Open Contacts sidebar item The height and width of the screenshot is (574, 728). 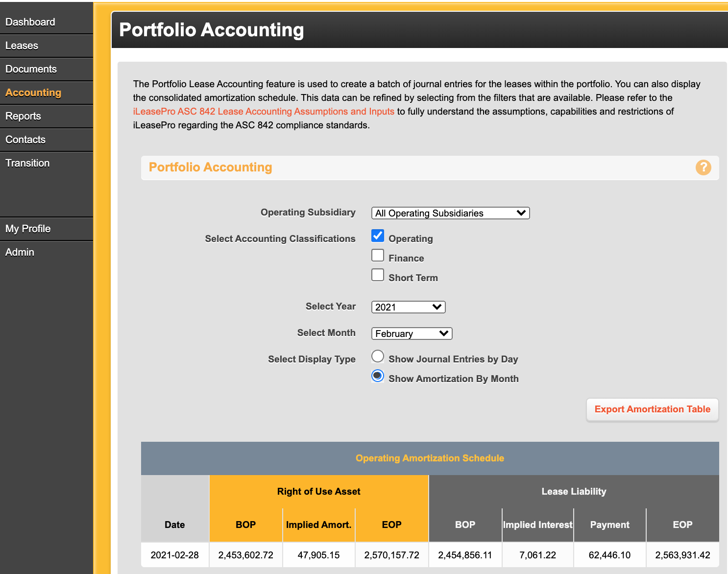47,140
